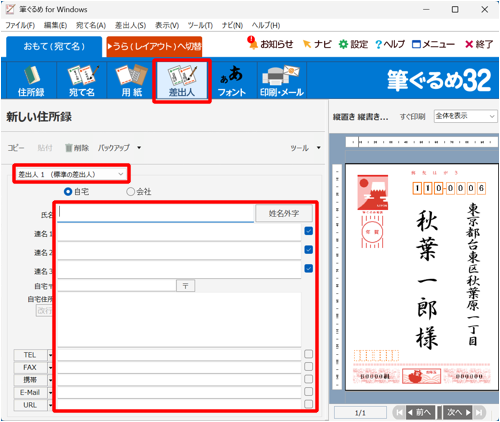This screenshot has width=500, height=422.
Task: Select the 自宅 radio button
Action: 68,192
